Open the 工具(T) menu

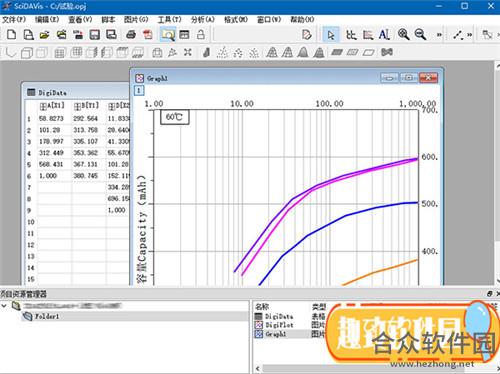pyautogui.click(x=169, y=19)
